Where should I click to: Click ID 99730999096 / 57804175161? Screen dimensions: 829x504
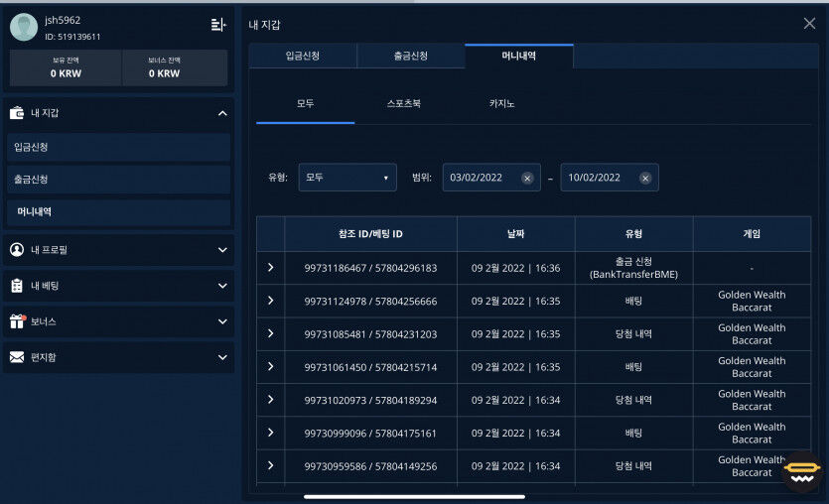pyautogui.click(x=370, y=434)
